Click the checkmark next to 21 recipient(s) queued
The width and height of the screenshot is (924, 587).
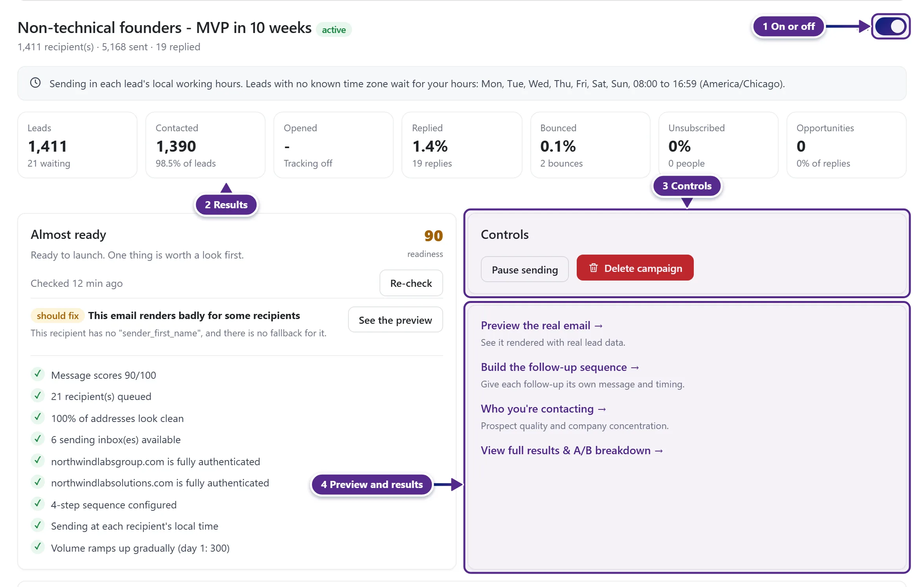(x=38, y=396)
